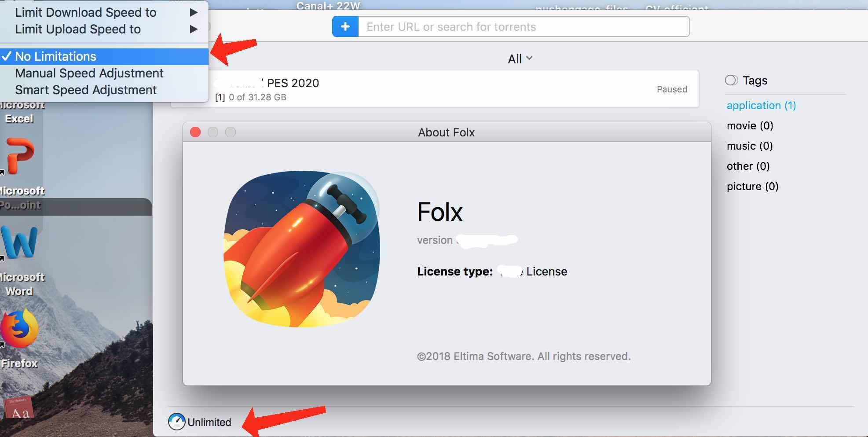Click the License type label
Screen dimensions: 868x437
point(455,272)
